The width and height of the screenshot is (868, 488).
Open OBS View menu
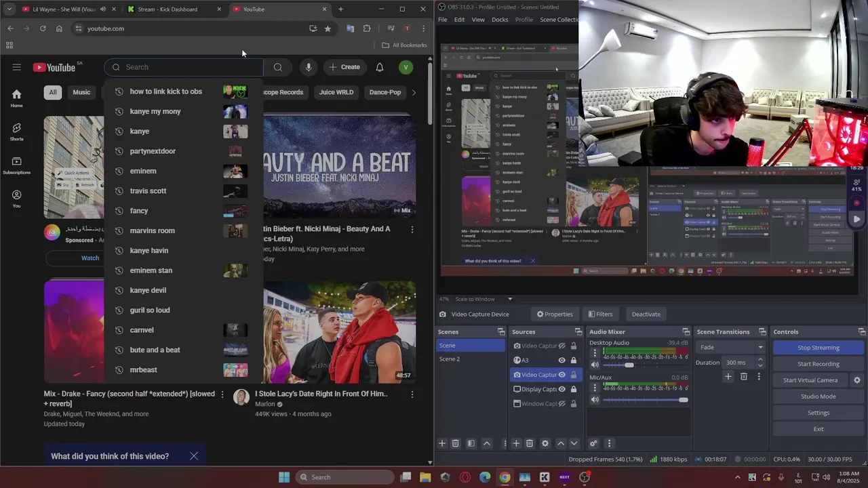(x=478, y=20)
